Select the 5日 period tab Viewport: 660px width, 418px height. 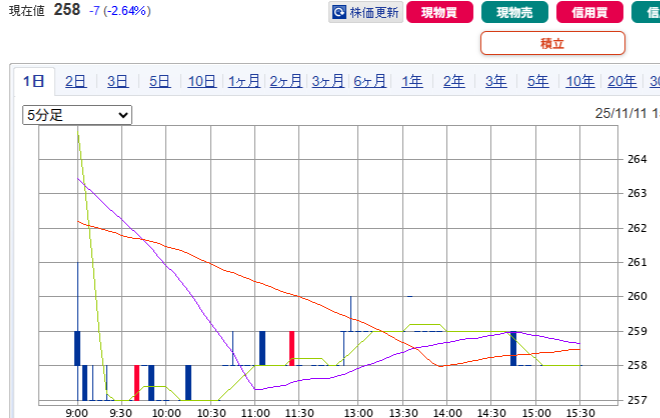[160, 82]
